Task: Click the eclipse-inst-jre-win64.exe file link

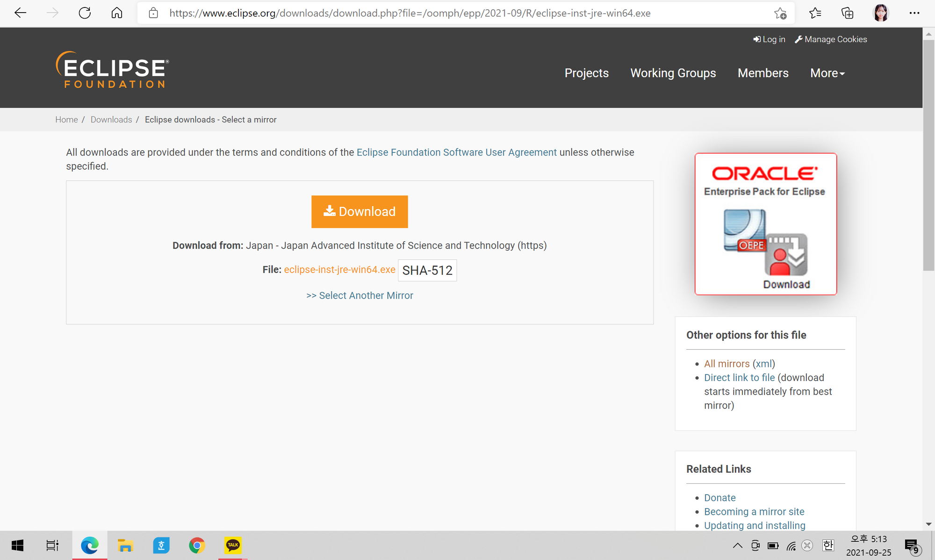Action: point(340,270)
